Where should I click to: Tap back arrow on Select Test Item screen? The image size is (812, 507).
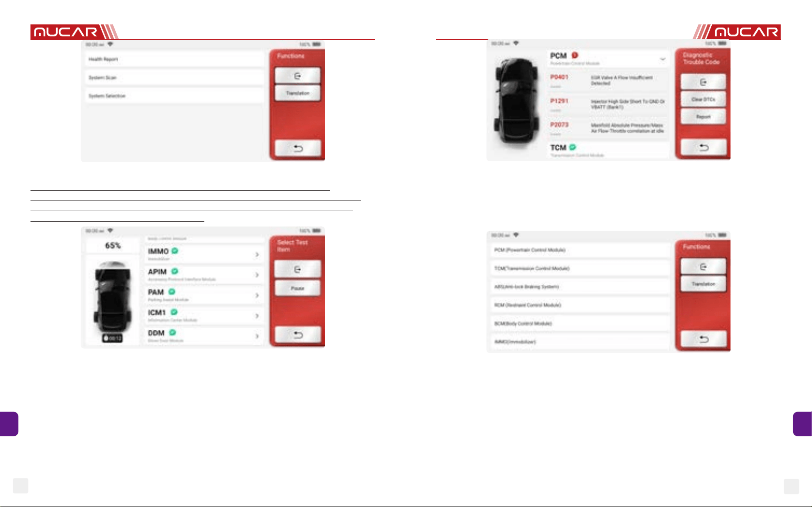pyautogui.click(x=298, y=335)
